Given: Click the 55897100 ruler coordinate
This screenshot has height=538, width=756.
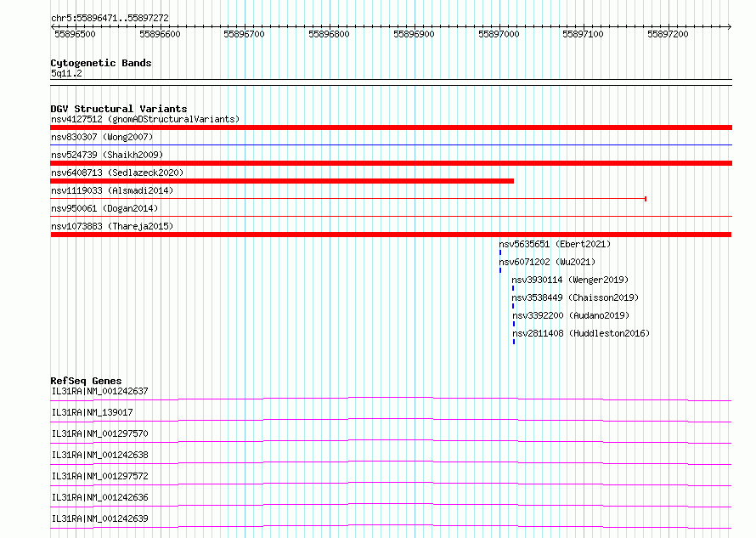Looking at the screenshot, I should click(x=584, y=34).
